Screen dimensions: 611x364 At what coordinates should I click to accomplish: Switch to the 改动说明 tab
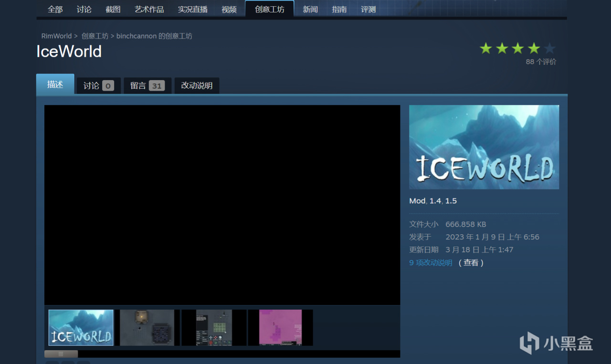click(197, 86)
